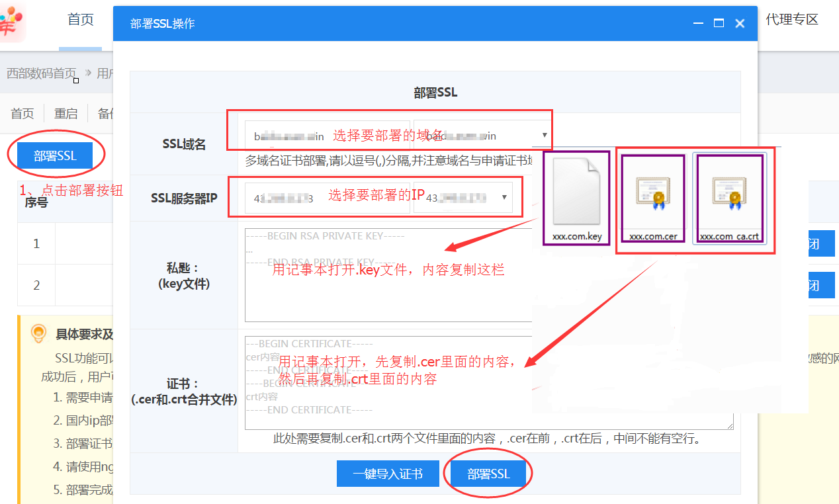
Task: Click the xxx.com.cer certificate icon
Action: (652, 193)
